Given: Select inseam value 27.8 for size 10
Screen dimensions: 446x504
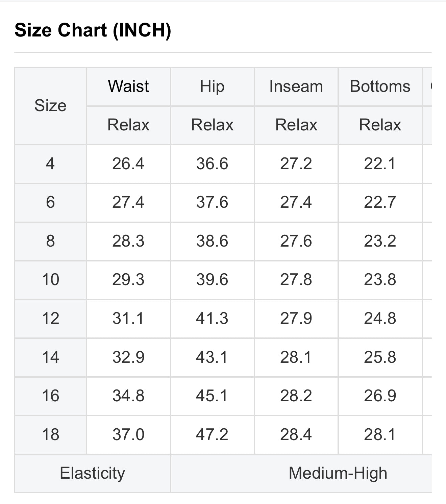Looking at the screenshot, I should (x=296, y=280).
